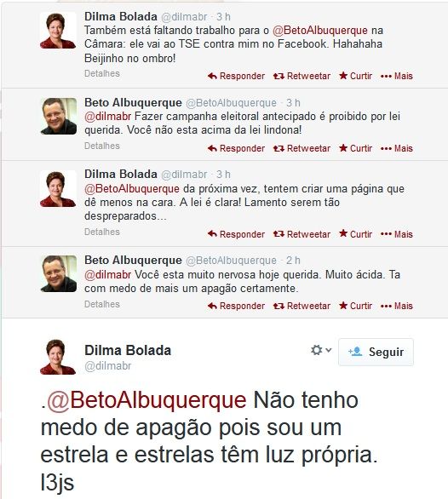The width and height of the screenshot is (448, 499).
Task: Open @dilmabr mention in 'muito nervosa' tweet
Action: (x=107, y=275)
